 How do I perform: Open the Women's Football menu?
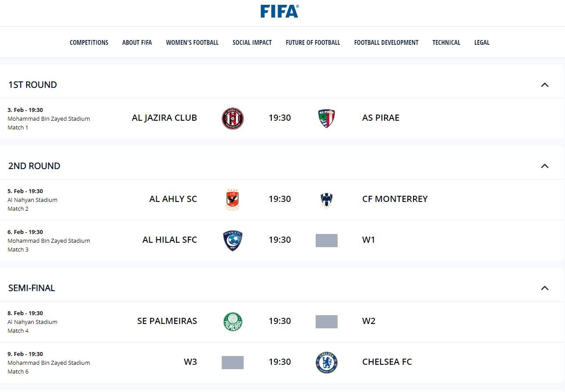192,43
